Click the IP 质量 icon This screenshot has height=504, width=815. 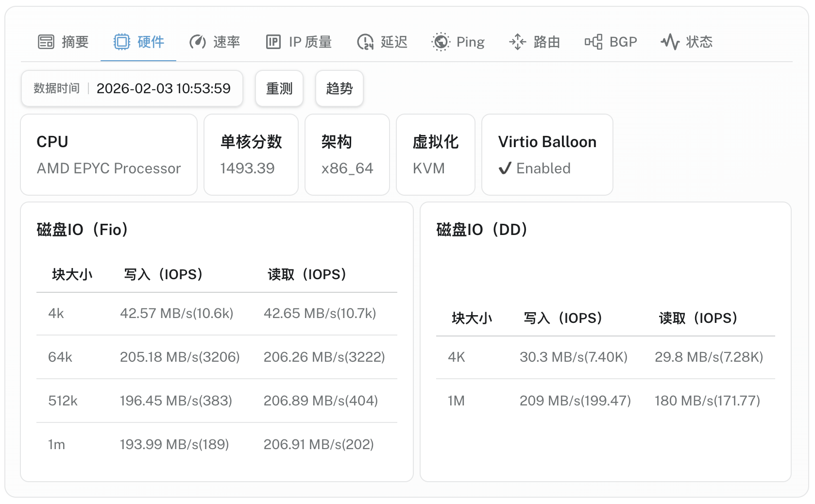pos(274,42)
